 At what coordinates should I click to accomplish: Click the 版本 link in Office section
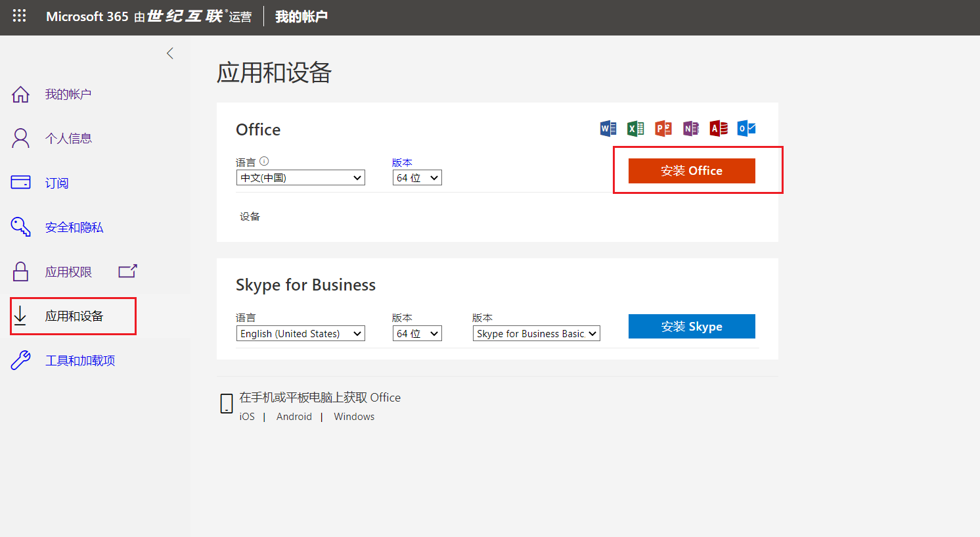coord(402,162)
